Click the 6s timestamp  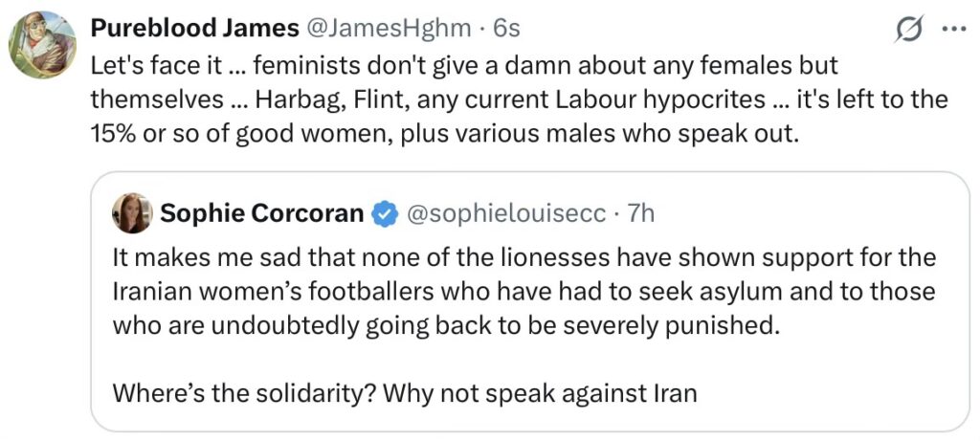506,29
